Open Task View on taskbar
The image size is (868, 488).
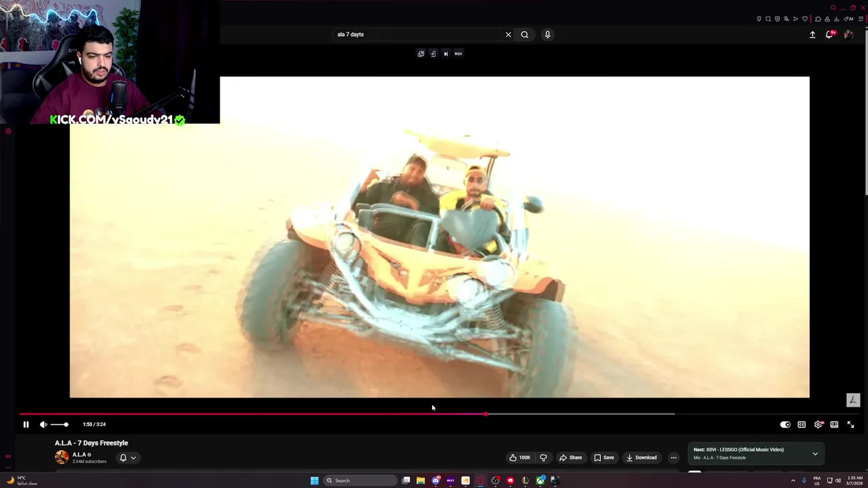click(406, 481)
